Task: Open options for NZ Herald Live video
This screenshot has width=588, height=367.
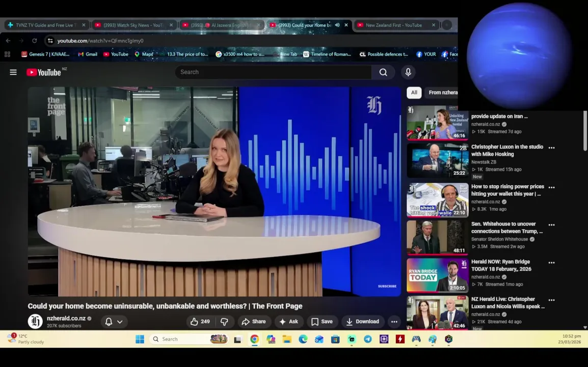Action: pyautogui.click(x=551, y=300)
